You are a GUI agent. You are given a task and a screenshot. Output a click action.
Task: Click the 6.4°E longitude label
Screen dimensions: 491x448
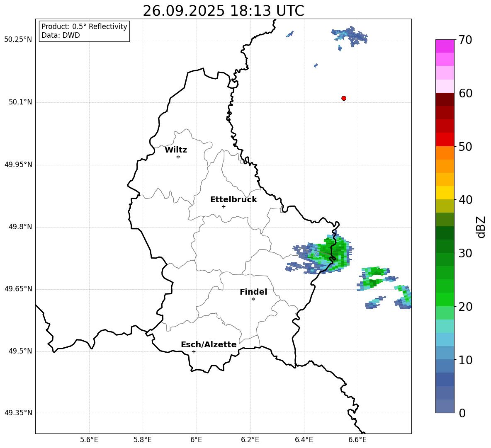click(x=304, y=440)
